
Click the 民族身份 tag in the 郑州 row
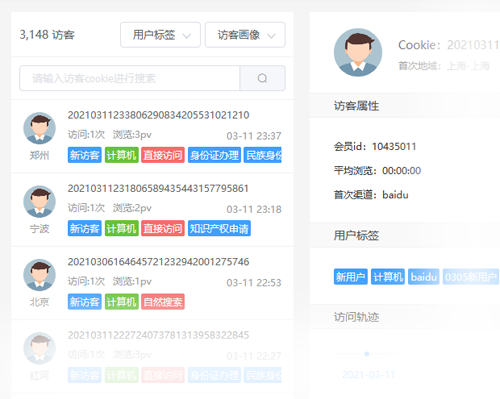click(263, 155)
